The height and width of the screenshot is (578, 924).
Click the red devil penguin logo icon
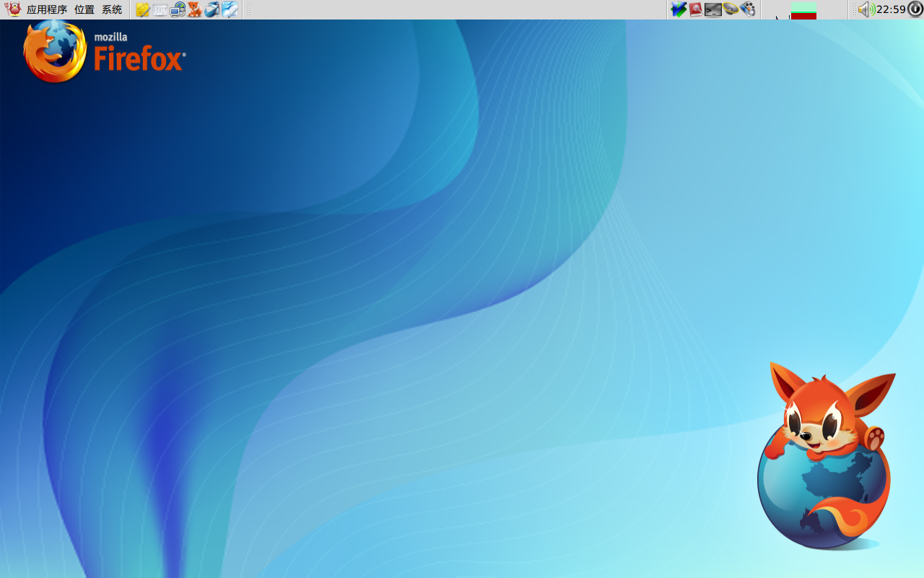tap(13, 9)
